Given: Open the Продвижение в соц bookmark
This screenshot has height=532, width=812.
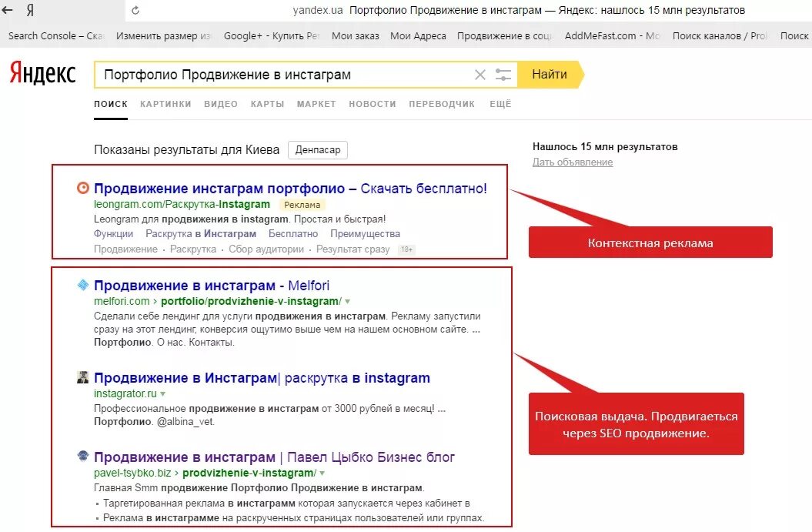Looking at the screenshot, I should click(504, 35).
